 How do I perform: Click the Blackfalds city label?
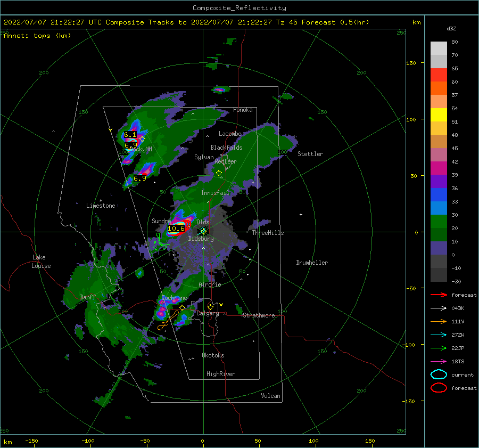tap(226, 148)
